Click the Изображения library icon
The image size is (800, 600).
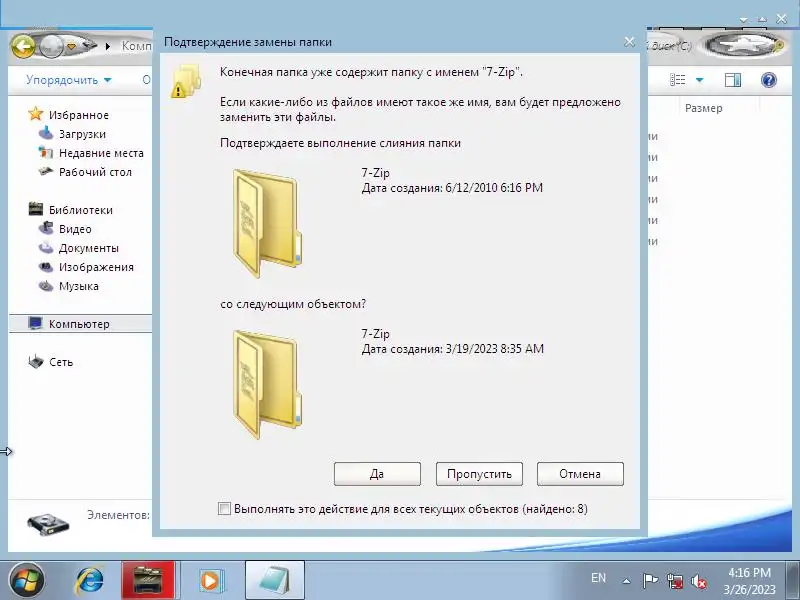pos(46,266)
